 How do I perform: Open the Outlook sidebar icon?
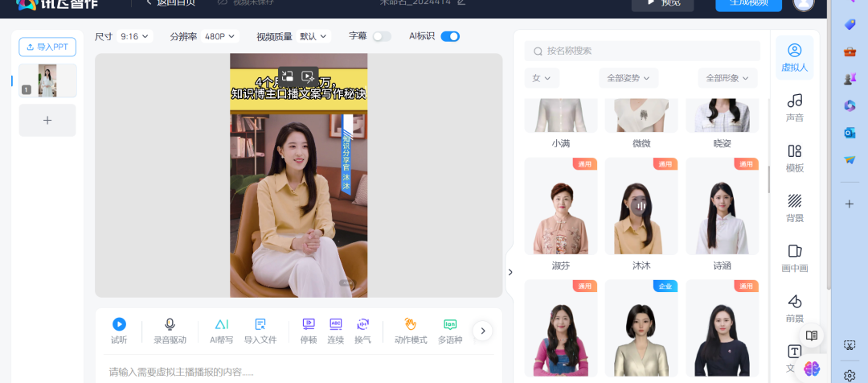click(x=850, y=133)
